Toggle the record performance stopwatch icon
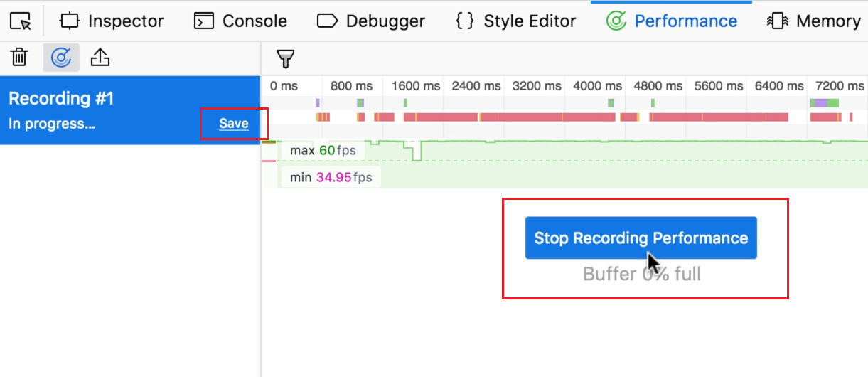Screen dimensions: 868x377 61,58
